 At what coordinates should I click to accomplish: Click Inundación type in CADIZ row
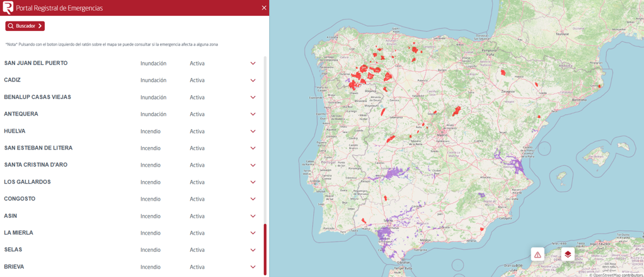(x=153, y=80)
